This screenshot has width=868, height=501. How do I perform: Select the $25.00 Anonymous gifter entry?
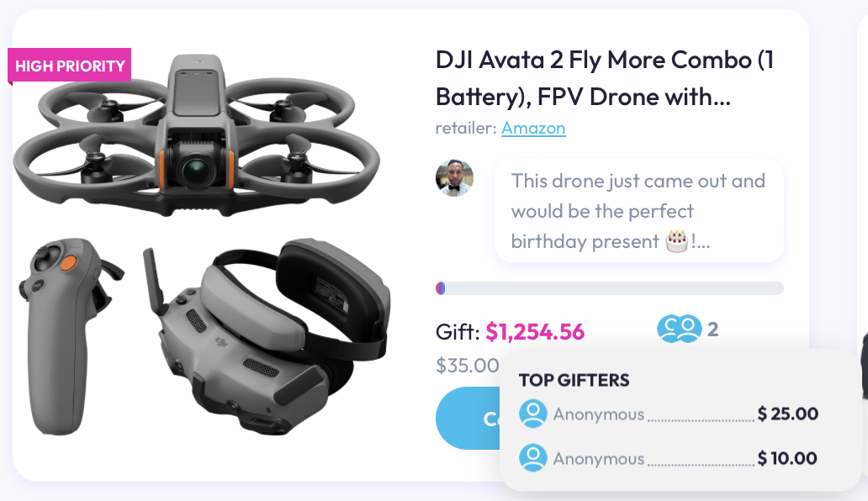pyautogui.click(x=669, y=414)
